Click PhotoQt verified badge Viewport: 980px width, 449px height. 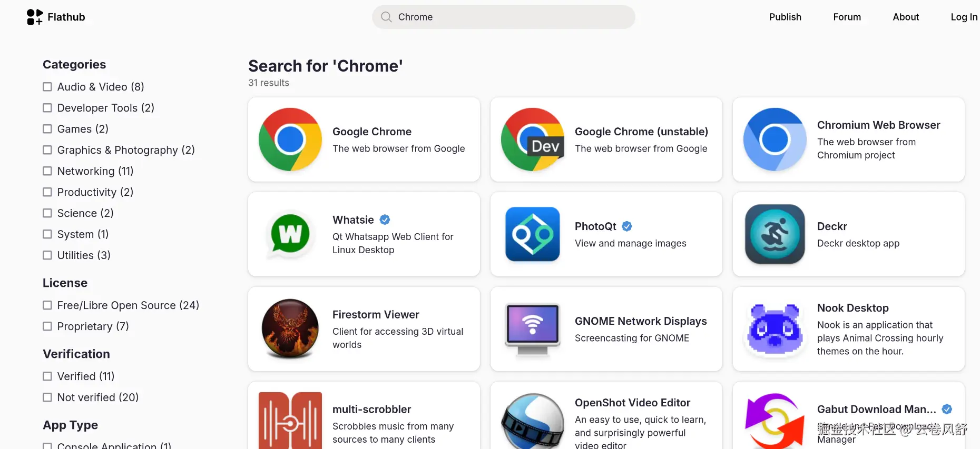tap(627, 226)
